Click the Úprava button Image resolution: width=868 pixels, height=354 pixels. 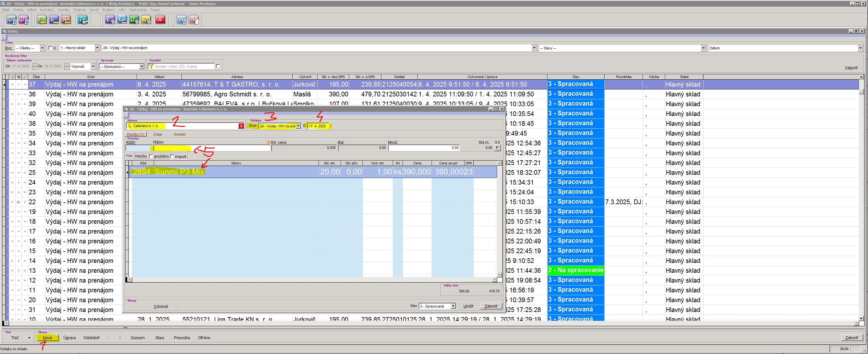69,338
